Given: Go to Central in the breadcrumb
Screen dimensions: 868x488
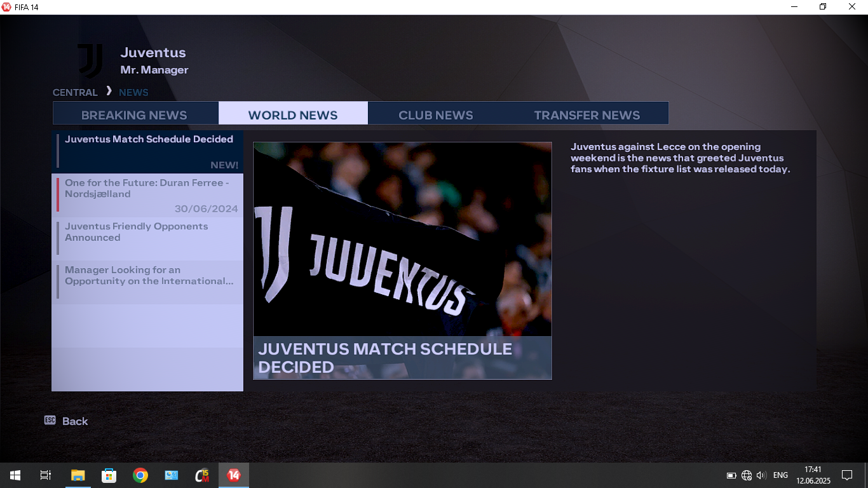Looking at the screenshot, I should click(x=75, y=92).
